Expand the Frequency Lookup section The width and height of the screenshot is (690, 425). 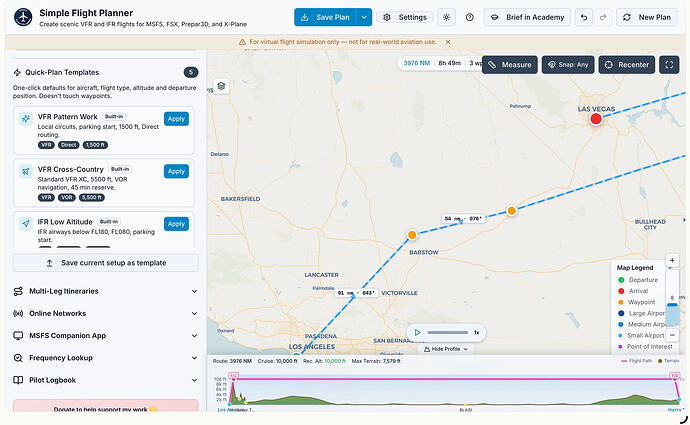coord(105,358)
